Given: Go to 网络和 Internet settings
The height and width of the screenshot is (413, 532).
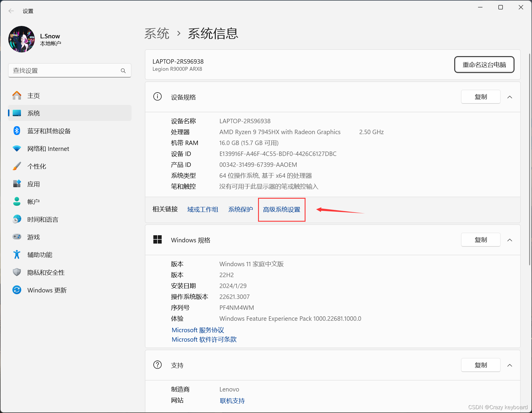Looking at the screenshot, I should pos(70,149).
